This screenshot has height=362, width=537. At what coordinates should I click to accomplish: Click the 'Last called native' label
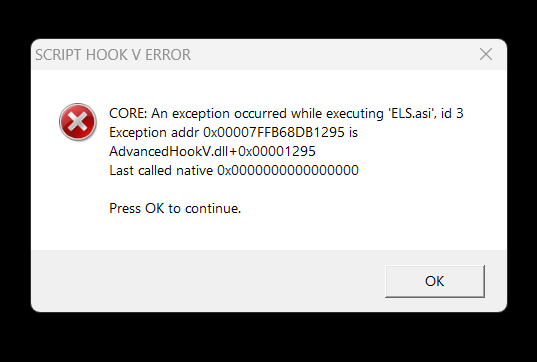point(161,170)
